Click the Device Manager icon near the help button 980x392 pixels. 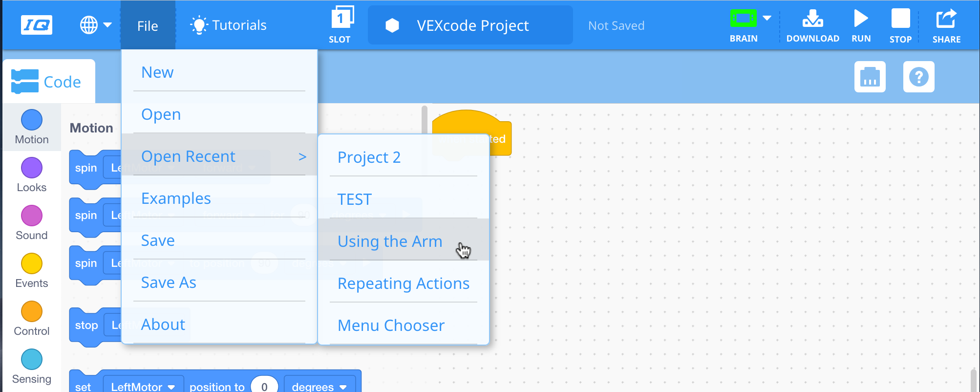[x=870, y=77]
